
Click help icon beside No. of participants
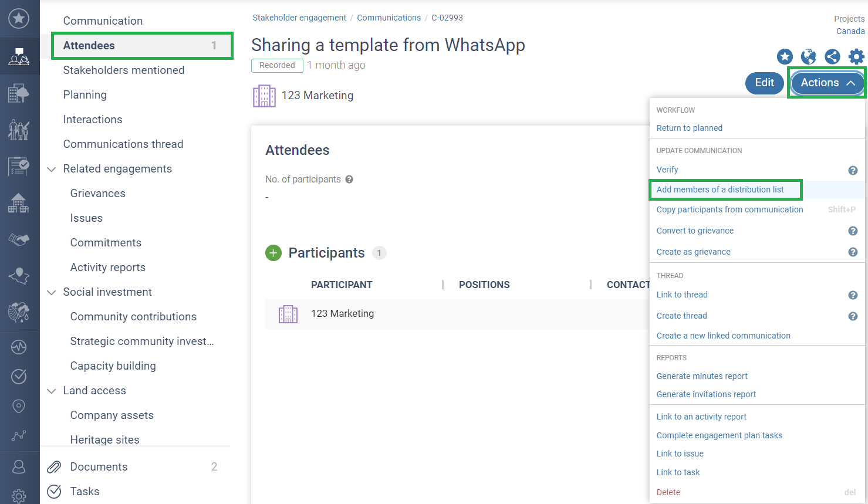(x=349, y=180)
